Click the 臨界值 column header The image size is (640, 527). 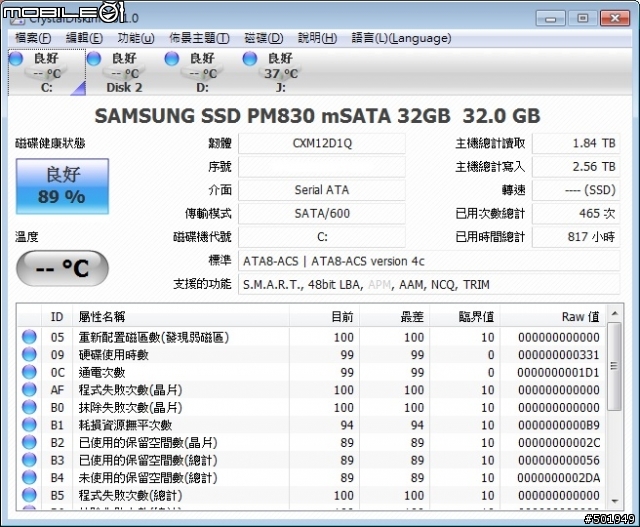click(x=465, y=317)
